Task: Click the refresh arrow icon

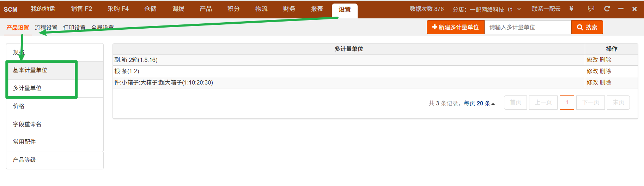Action: [x=607, y=9]
